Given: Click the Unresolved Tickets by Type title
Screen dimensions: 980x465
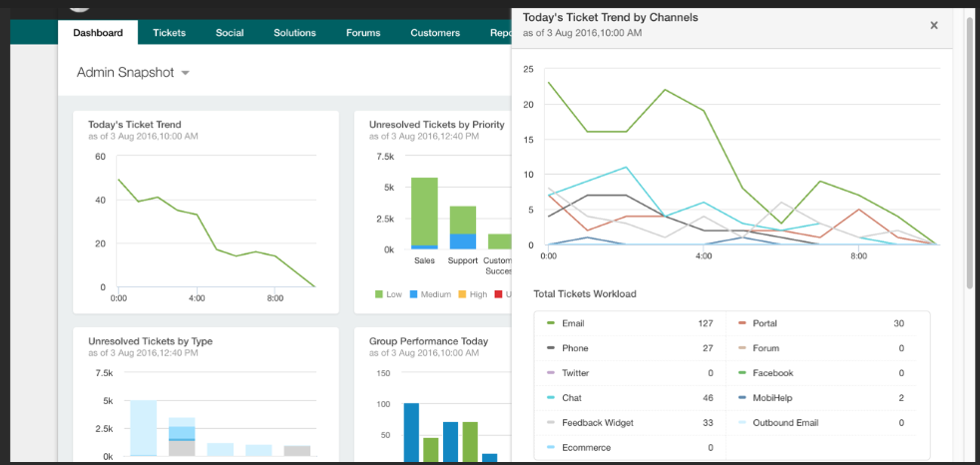Looking at the screenshot, I should click(150, 341).
